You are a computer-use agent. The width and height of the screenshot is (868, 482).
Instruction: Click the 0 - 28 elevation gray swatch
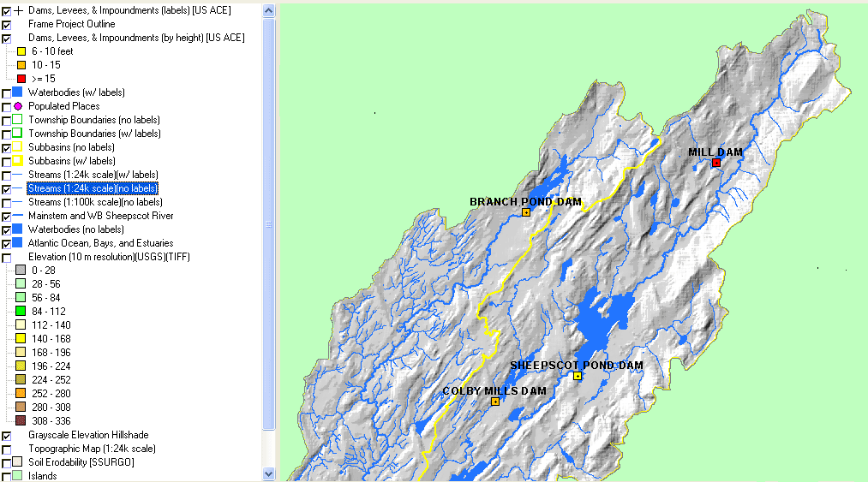[x=21, y=271]
